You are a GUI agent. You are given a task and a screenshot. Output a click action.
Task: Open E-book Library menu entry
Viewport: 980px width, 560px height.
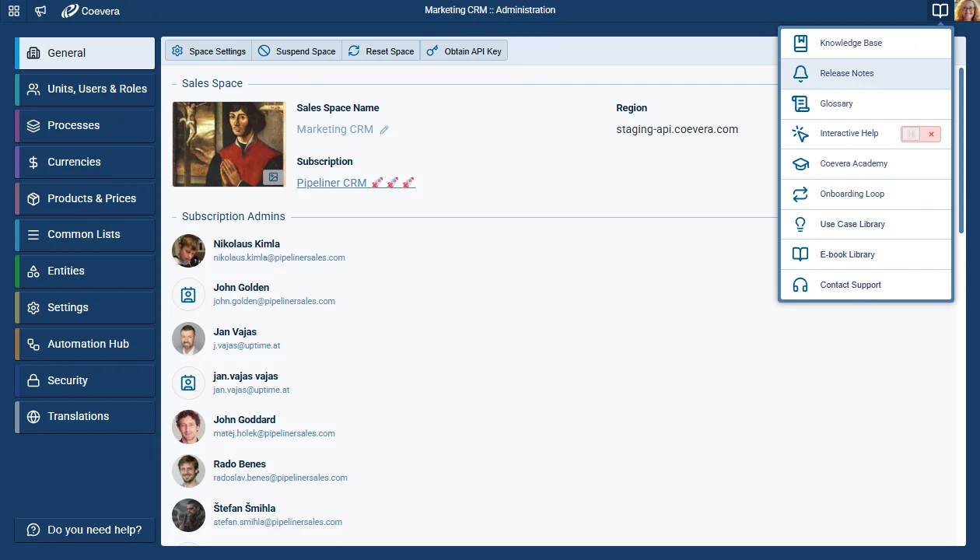[x=866, y=255]
